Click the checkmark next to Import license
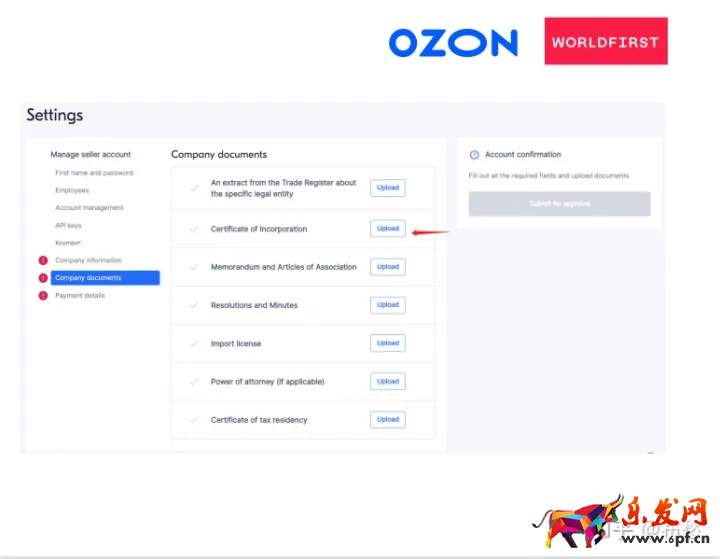 (x=194, y=344)
